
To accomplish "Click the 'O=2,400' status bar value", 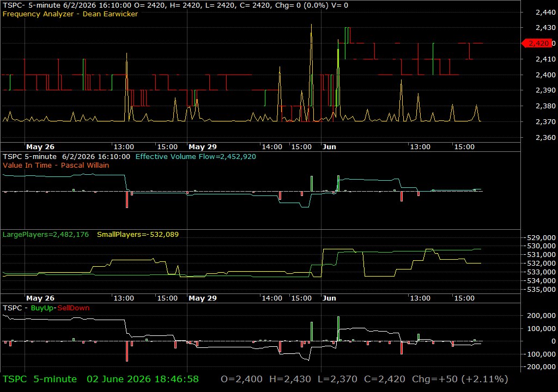I will pos(241,379).
